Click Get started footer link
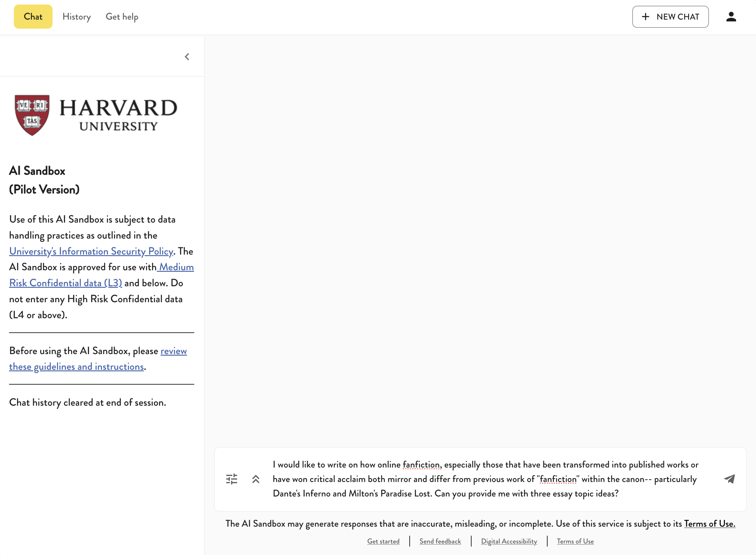 coord(383,541)
